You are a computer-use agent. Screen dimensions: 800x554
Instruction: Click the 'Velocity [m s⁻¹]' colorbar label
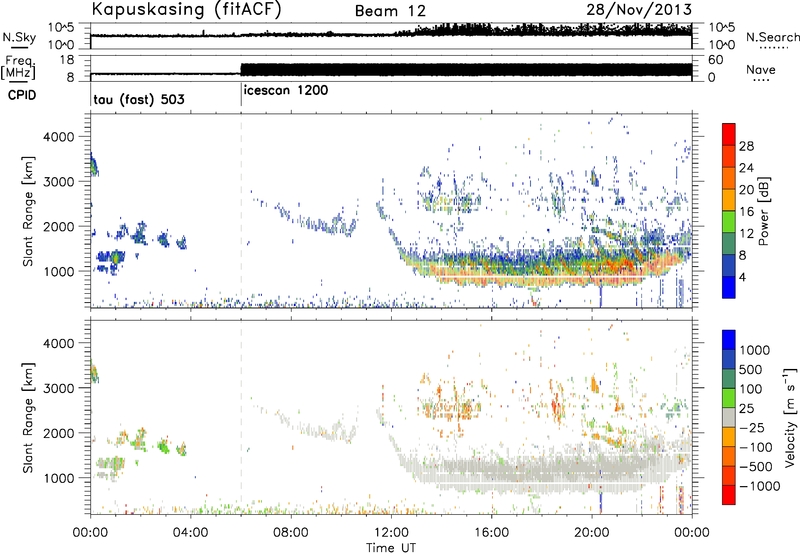790,417
